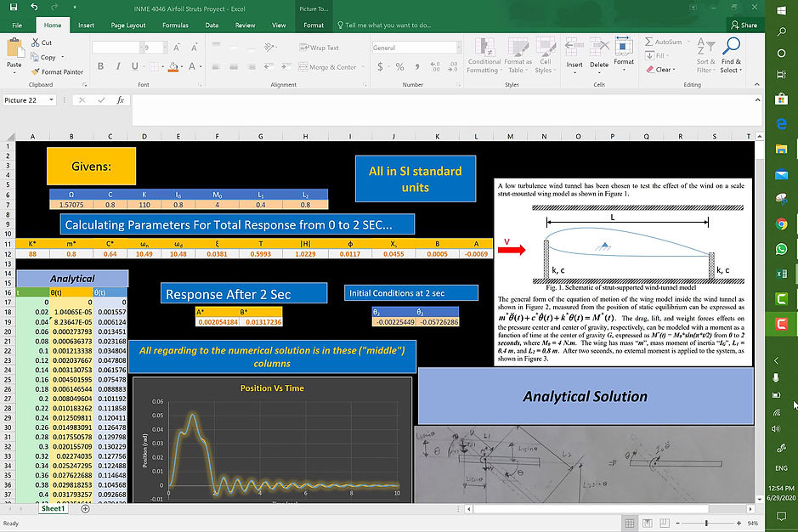Toggle Bold formatting
The image size is (798, 532).
pos(100,66)
